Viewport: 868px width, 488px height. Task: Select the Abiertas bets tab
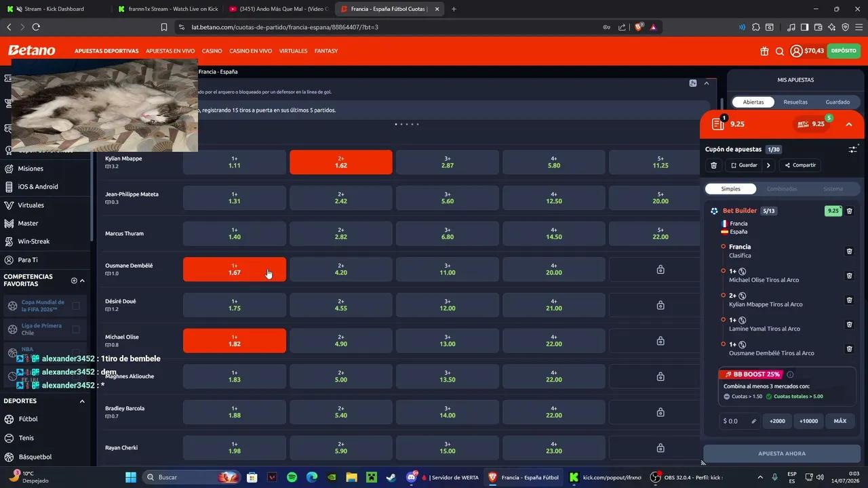[x=753, y=102]
